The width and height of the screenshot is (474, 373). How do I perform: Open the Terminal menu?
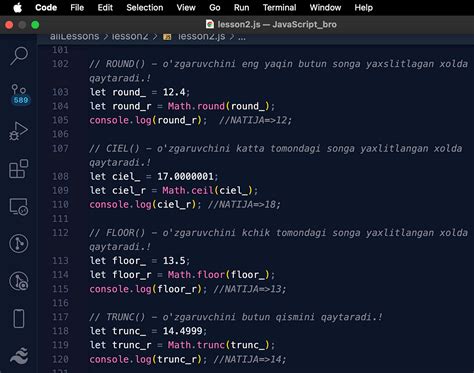279,7
